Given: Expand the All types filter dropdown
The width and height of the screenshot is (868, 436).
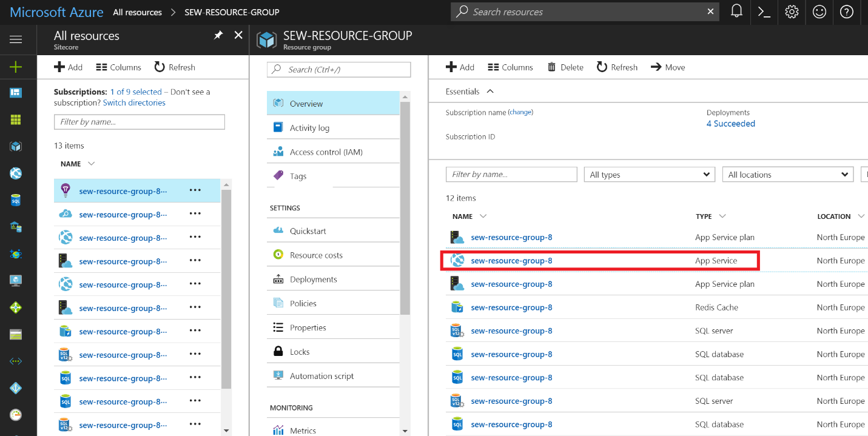Looking at the screenshot, I should (649, 174).
